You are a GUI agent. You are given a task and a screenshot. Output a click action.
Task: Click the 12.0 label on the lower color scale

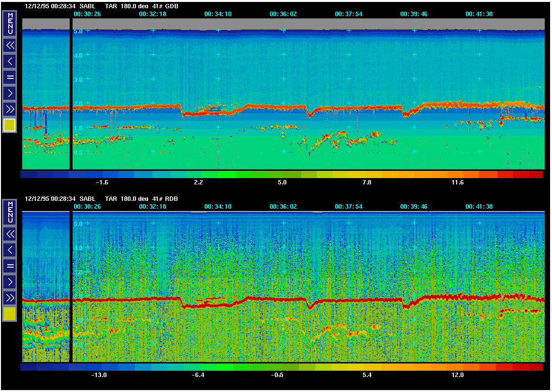pyautogui.click(x=457, y=375)
